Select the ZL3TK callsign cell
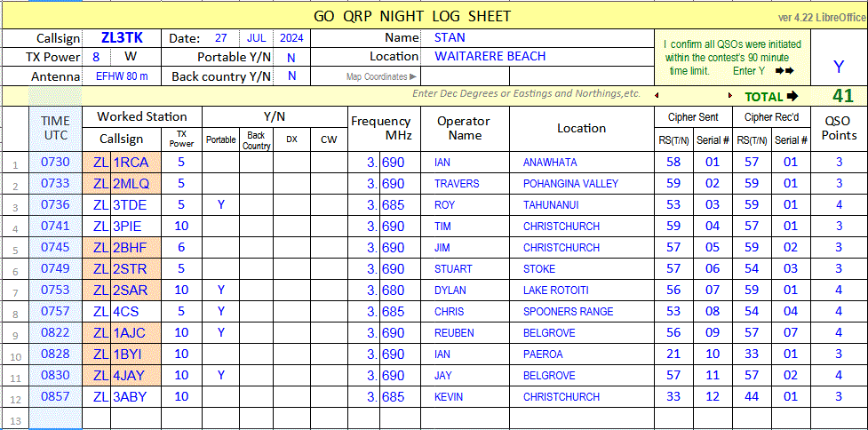Screen dimensions: 868x430 [122, 37]
